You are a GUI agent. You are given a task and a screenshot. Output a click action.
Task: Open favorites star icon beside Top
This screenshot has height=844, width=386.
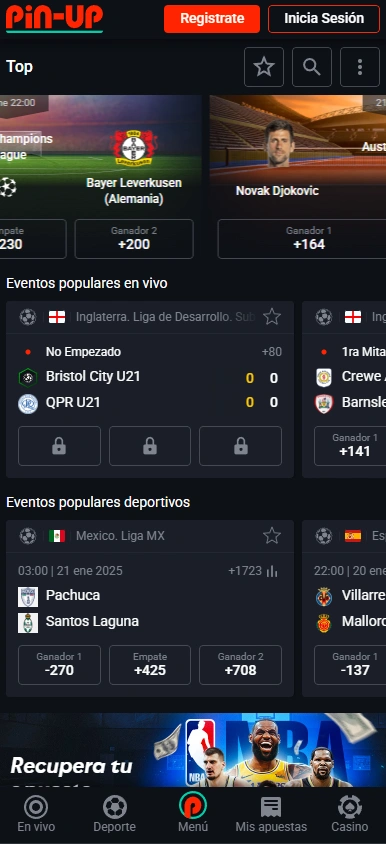[x=264, y=67]
